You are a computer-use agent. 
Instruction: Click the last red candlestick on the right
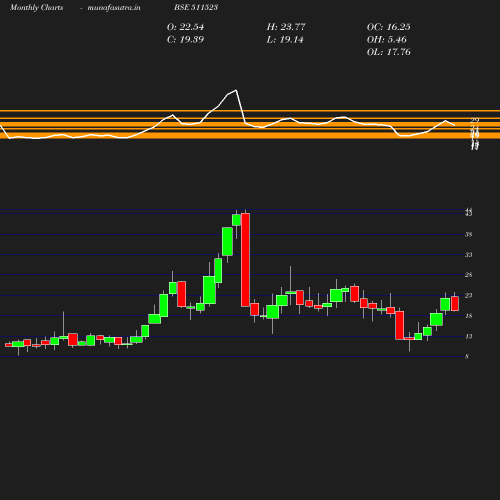coord(455,304)
